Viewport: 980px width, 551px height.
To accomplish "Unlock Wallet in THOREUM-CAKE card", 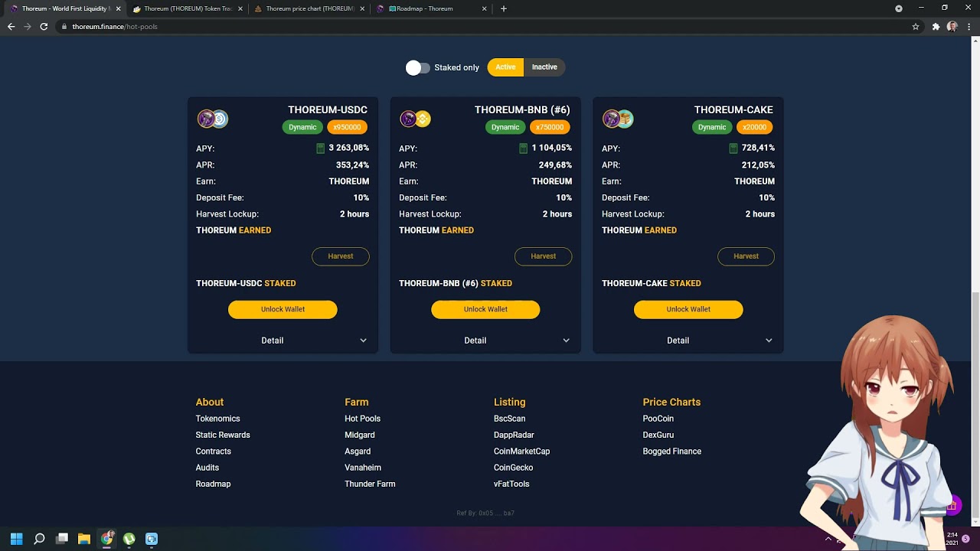I will point(688,309).
